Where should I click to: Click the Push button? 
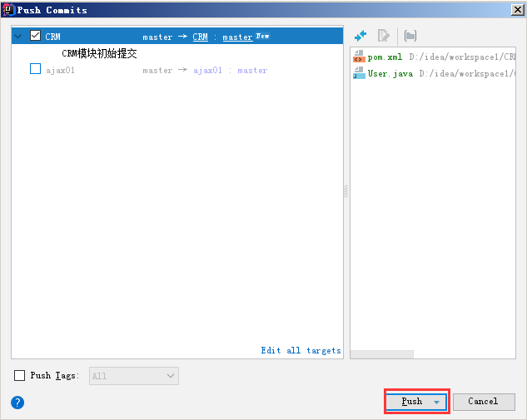coord(411,402)
